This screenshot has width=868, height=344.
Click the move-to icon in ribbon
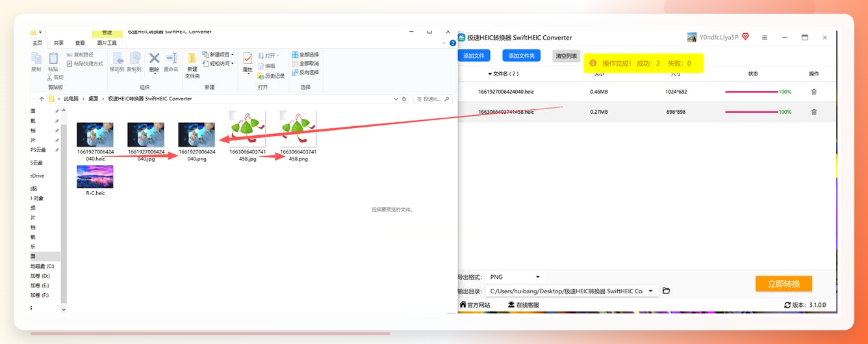(118, 59)
